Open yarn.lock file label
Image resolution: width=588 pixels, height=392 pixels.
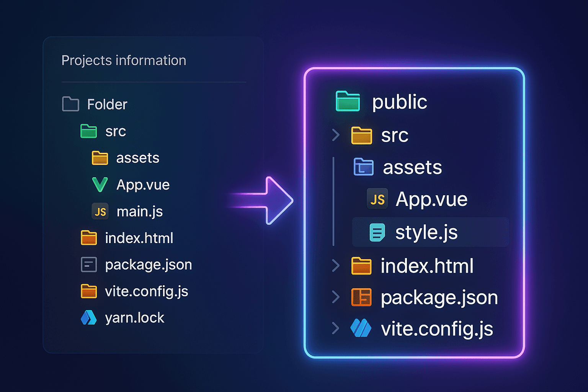[135, 318]
